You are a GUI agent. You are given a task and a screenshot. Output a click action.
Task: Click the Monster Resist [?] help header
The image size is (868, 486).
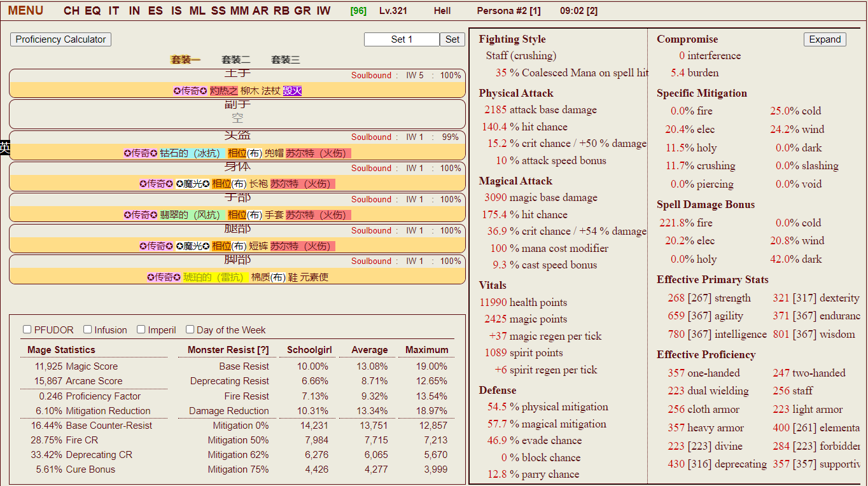(x=228, y=350)
